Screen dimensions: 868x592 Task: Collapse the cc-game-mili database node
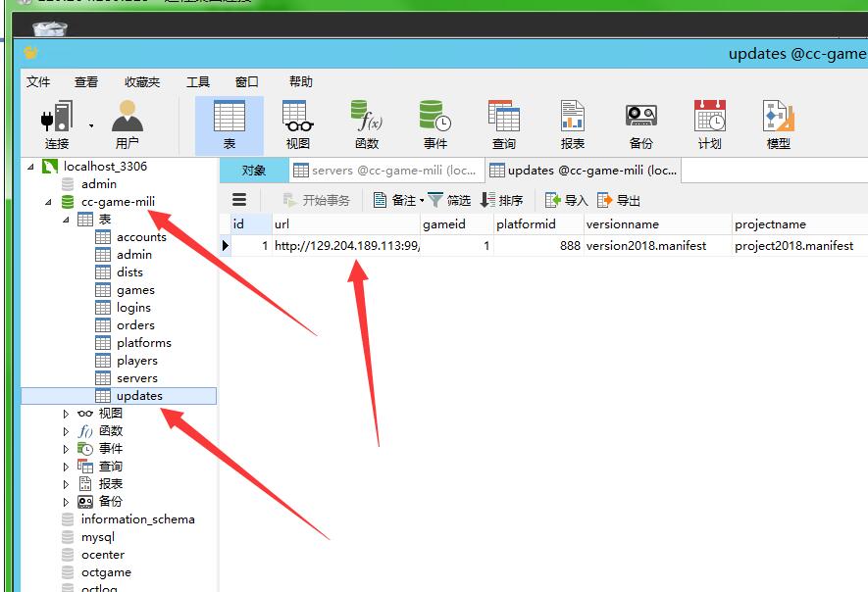pos(49,202)
